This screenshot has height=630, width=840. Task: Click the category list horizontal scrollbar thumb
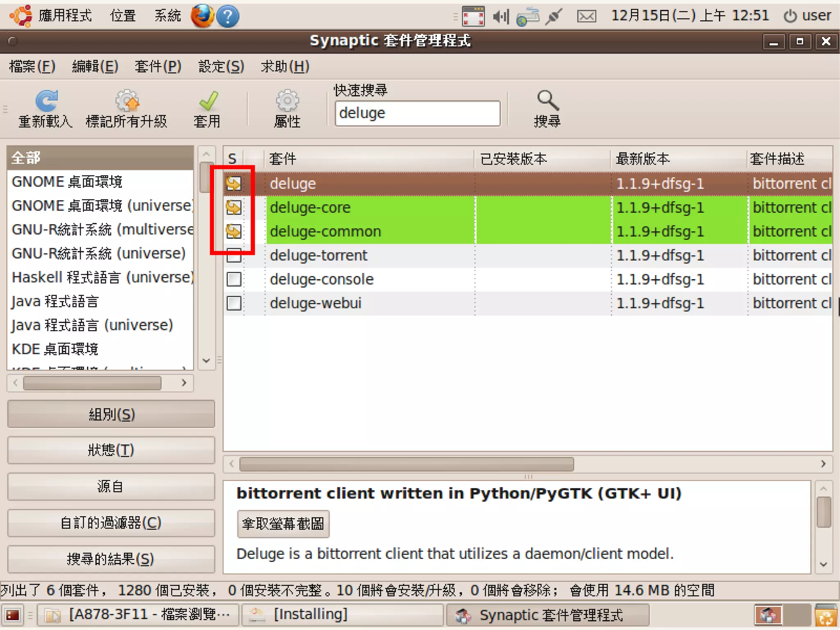tap(92, 383)
